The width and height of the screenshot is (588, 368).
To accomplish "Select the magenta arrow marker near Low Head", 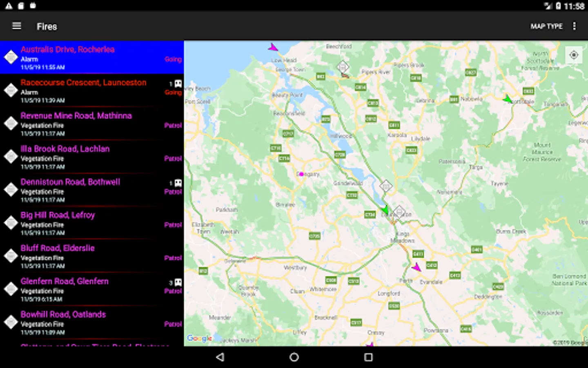I will click(272, 47).
